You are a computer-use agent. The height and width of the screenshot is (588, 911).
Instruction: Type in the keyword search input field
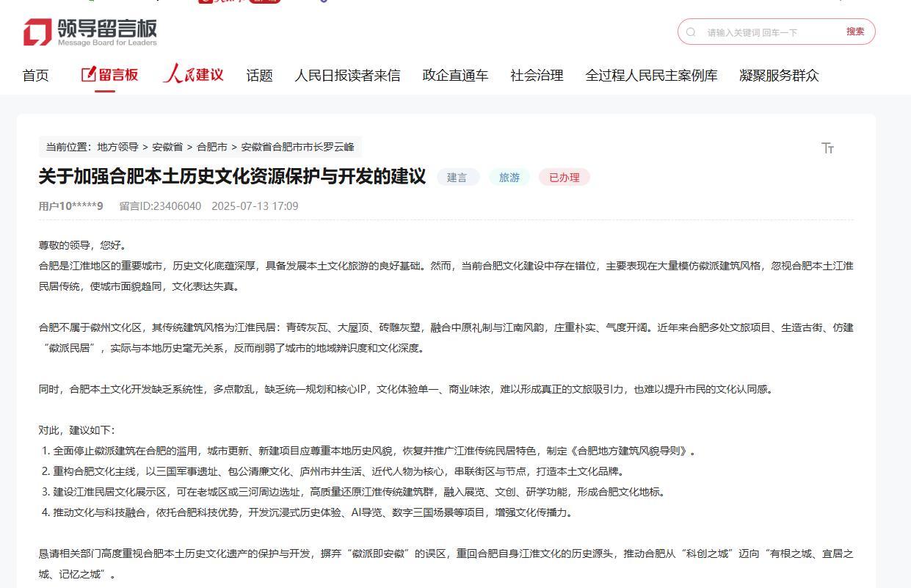click(x=767, y=32)
